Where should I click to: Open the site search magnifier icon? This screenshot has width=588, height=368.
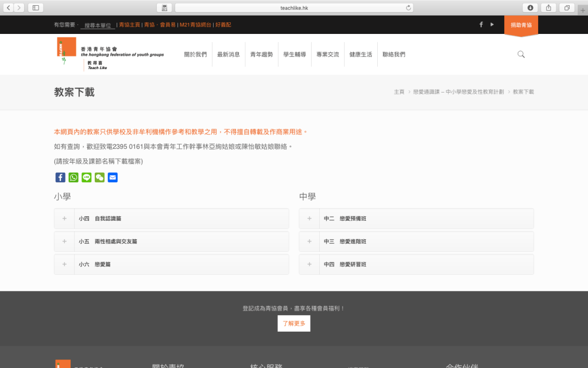pos(521,54)
